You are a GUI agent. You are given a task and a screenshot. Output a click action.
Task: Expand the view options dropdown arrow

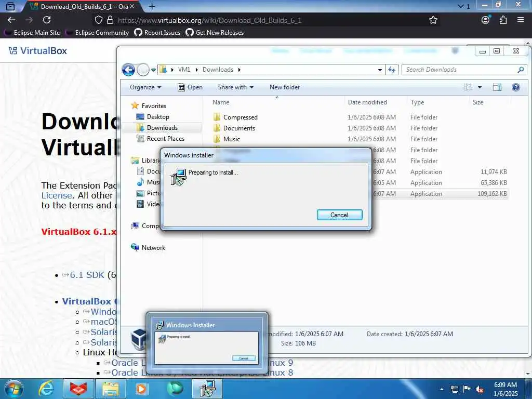[x=480, y=87]
